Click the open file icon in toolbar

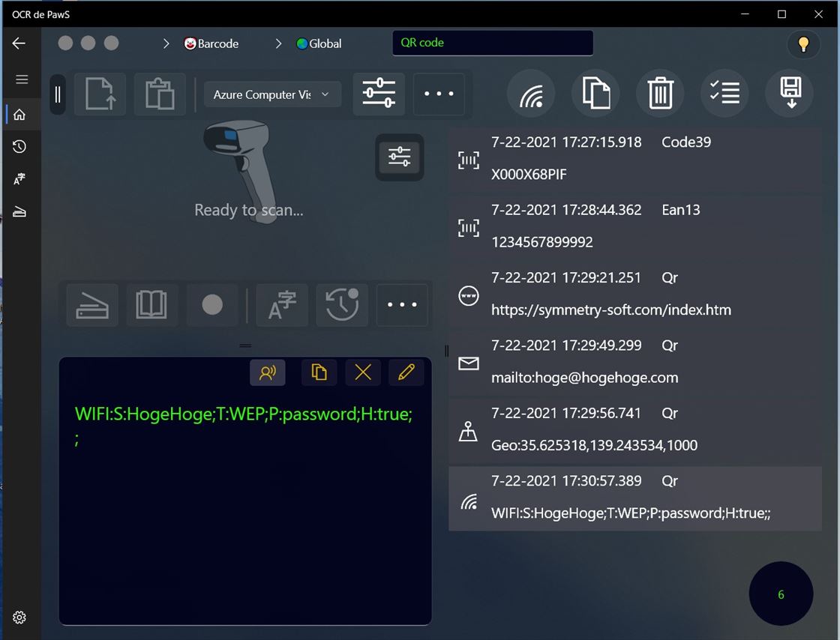coord(100,94)
